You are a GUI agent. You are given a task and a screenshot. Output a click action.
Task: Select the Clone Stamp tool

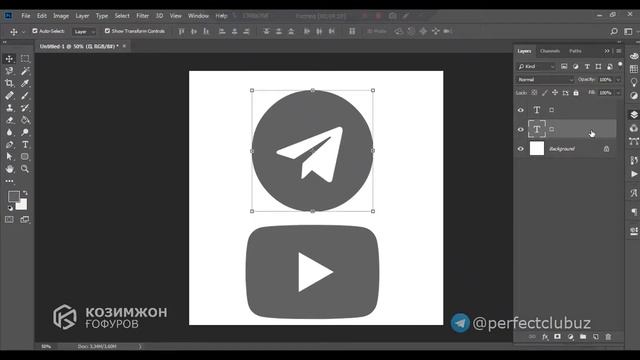point(9,108)
